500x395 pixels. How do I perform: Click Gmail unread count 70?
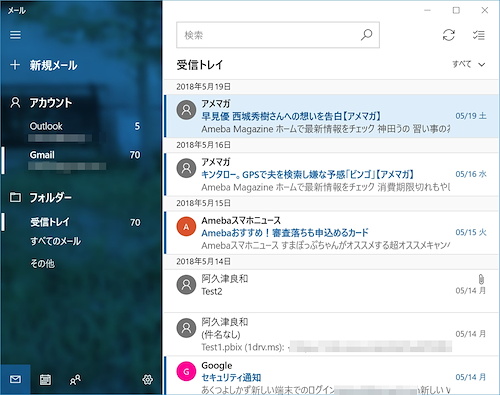135,155
